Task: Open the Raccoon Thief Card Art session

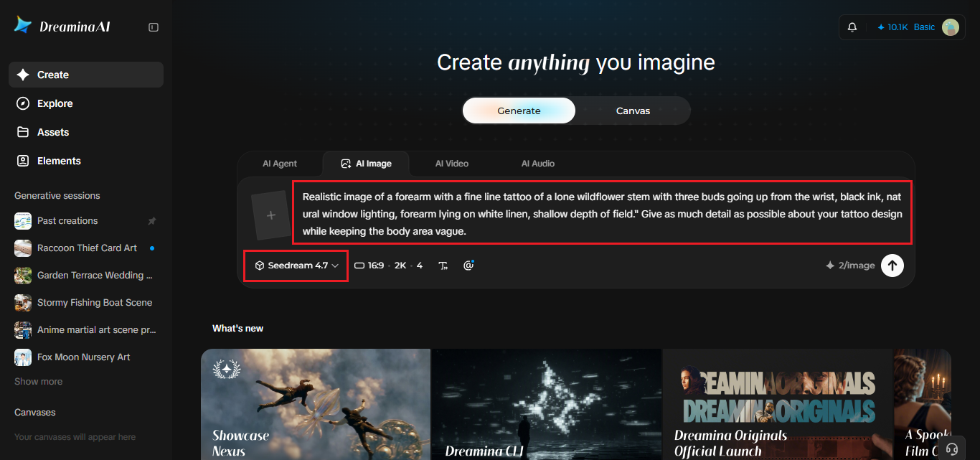Action: (x=86, y=248)
